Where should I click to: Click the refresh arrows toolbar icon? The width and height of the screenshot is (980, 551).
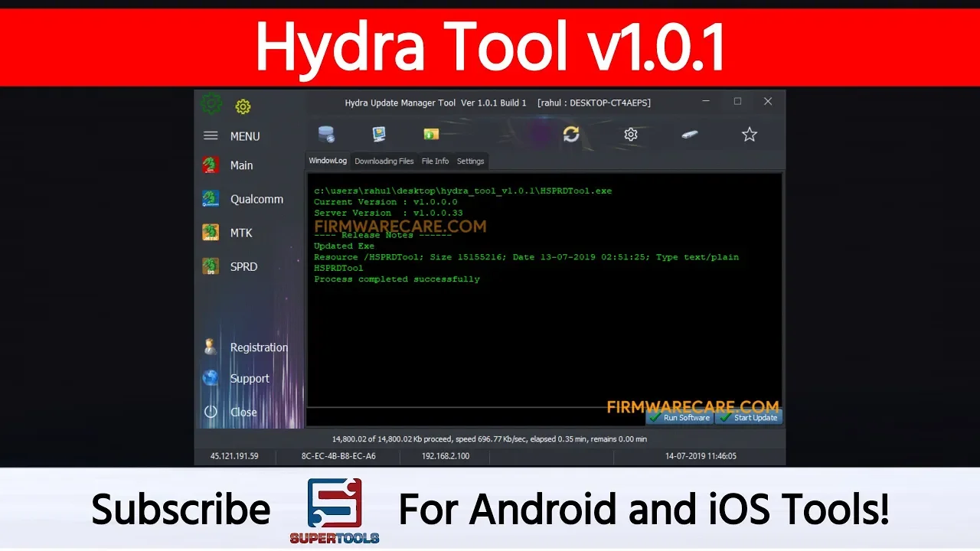coord(571,134)
